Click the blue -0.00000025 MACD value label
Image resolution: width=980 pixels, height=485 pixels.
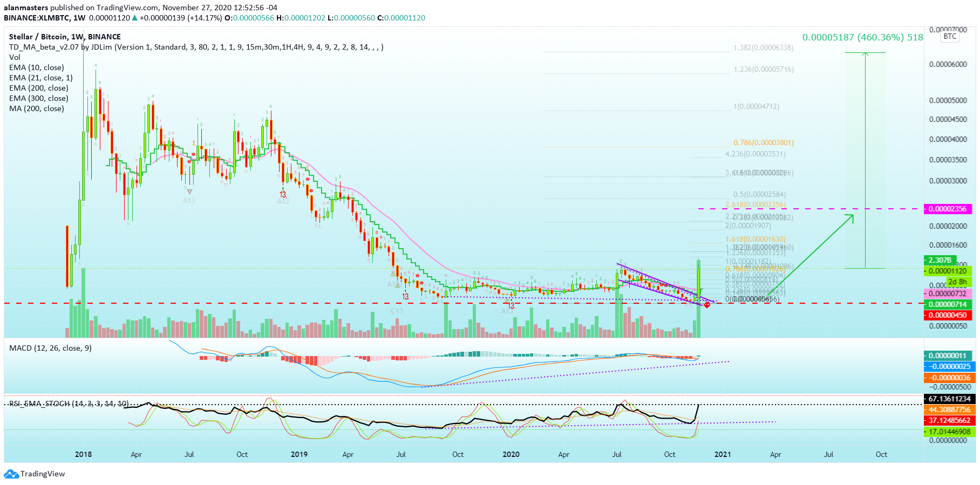pyautogui.click(x=950, y=366)
